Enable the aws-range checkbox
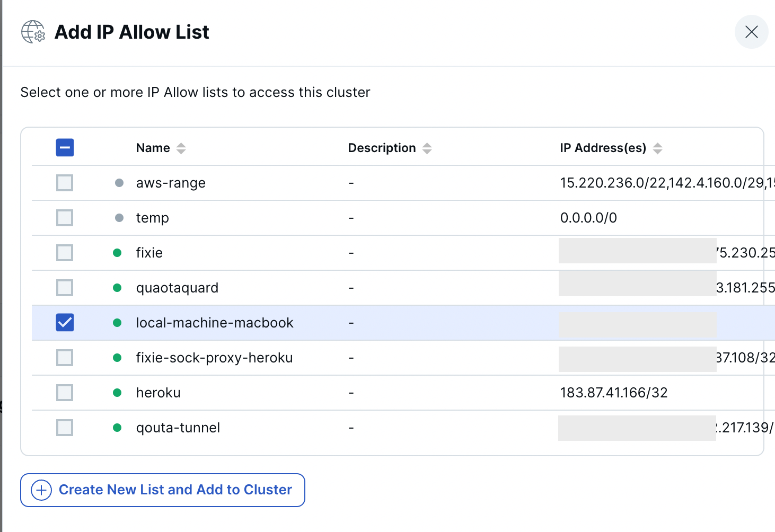This screenshot has height=532, width=775. click(x=65, y=183)
